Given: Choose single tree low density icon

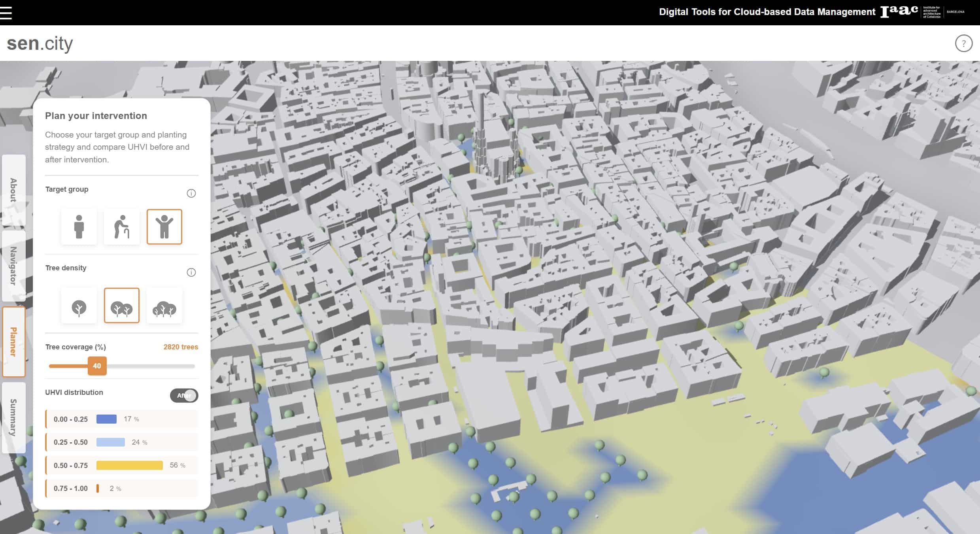Looking at the screenshot, I should [x=79, y=306].
